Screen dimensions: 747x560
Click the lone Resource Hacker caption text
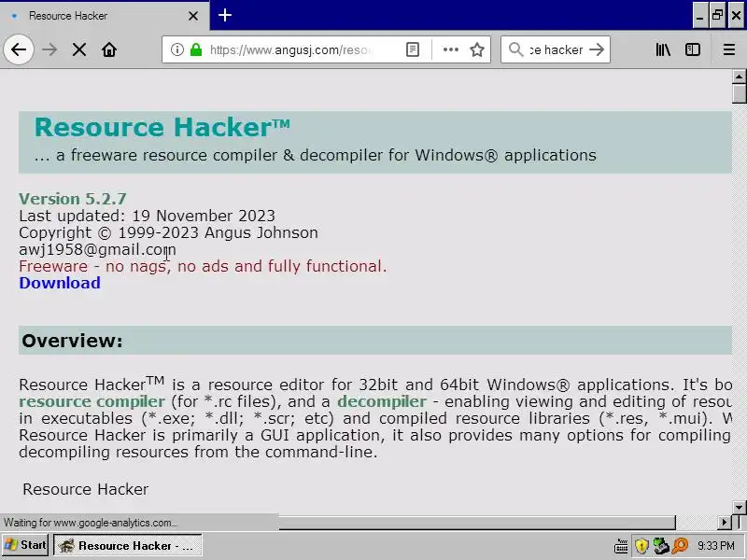[86, 489]
